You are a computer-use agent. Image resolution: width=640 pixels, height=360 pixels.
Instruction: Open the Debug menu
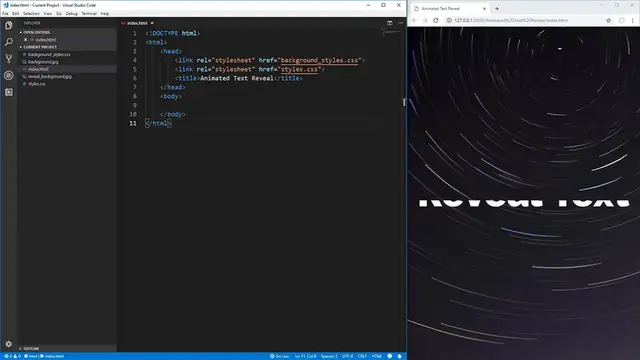point(71,13)
